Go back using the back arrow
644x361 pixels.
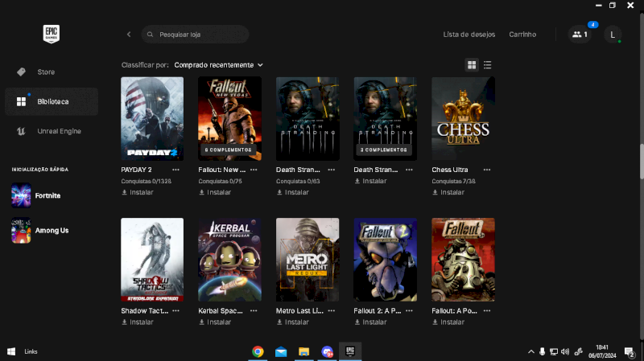click(129, 35)
